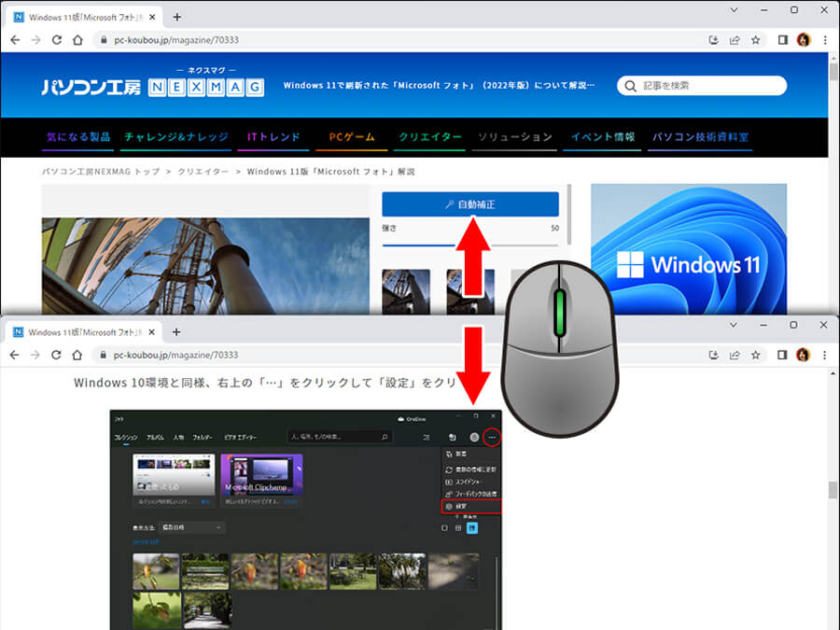Open 撮影日時 sort dropdown in Photos
This screenshot has height=630, width=840.
[192, 527]
